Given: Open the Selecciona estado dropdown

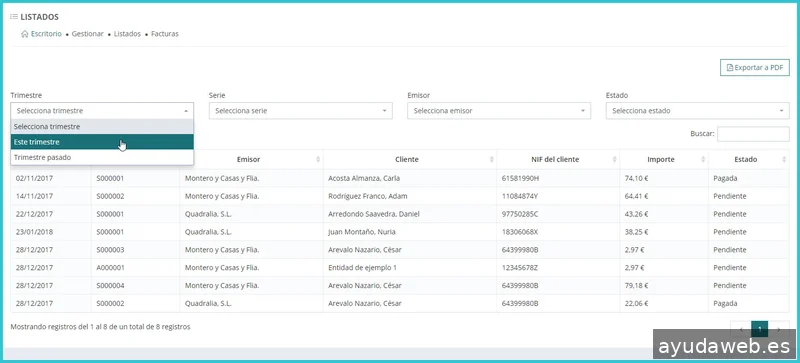Looking at the screenshot, I should (697, 111).
